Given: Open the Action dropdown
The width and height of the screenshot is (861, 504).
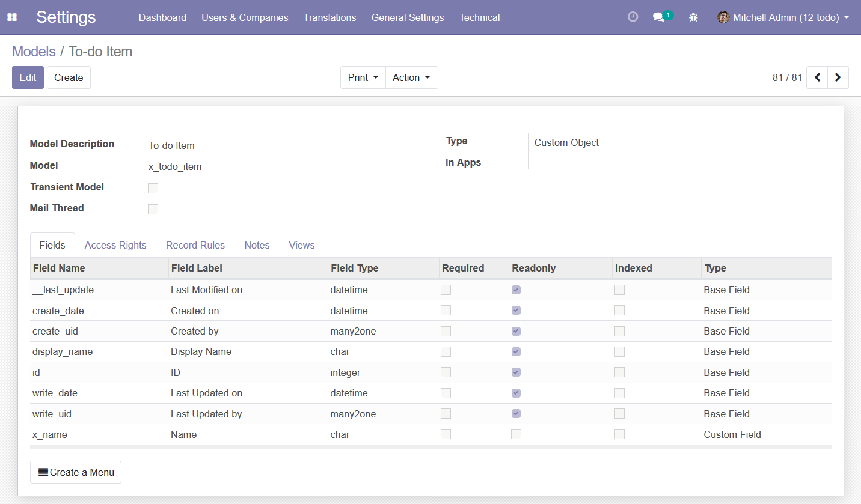Looking at the screenshot, I should click(412, 77).
